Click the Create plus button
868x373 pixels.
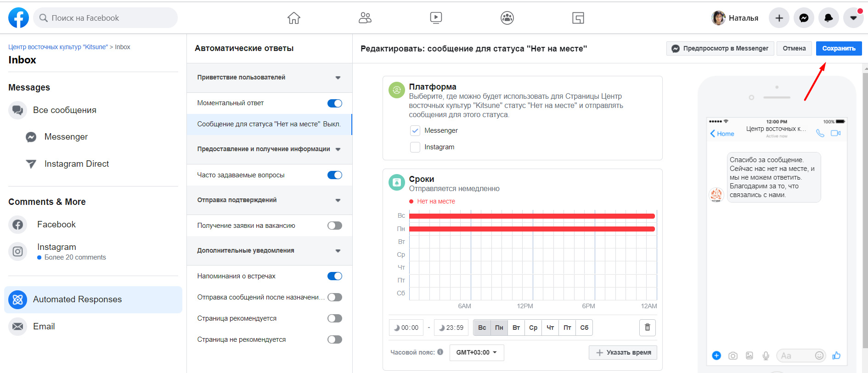(779, 18)
